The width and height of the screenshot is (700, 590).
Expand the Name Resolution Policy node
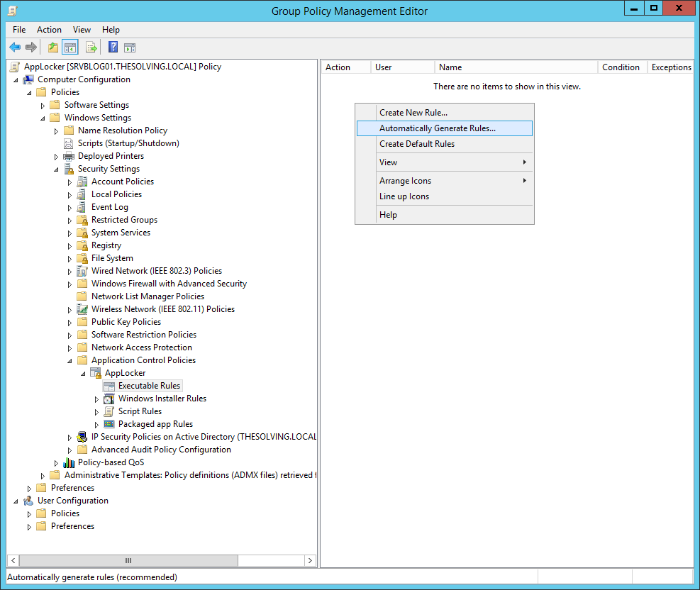pos(56,131)
